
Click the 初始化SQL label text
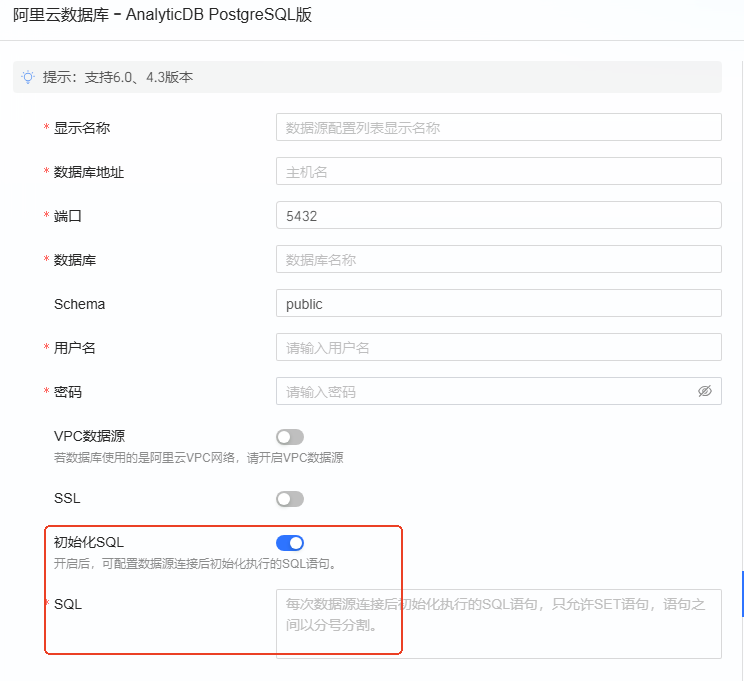click(x=89, y=542)
